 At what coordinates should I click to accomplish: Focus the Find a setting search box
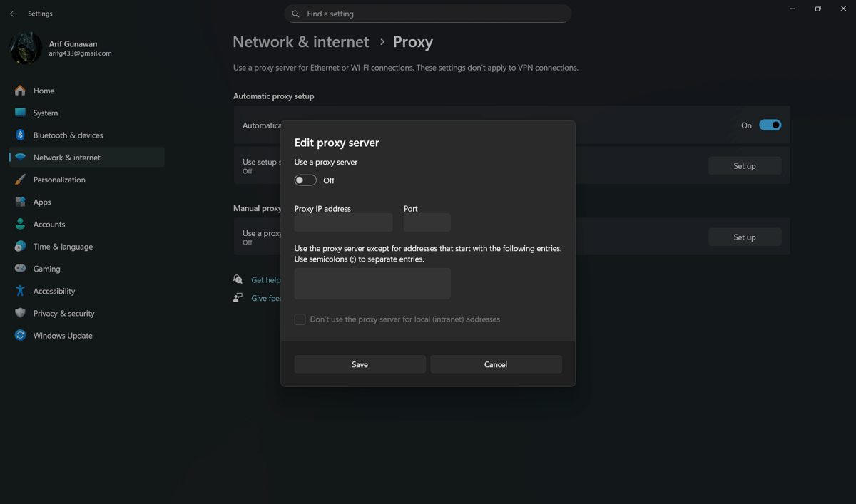tap(428, 14)
